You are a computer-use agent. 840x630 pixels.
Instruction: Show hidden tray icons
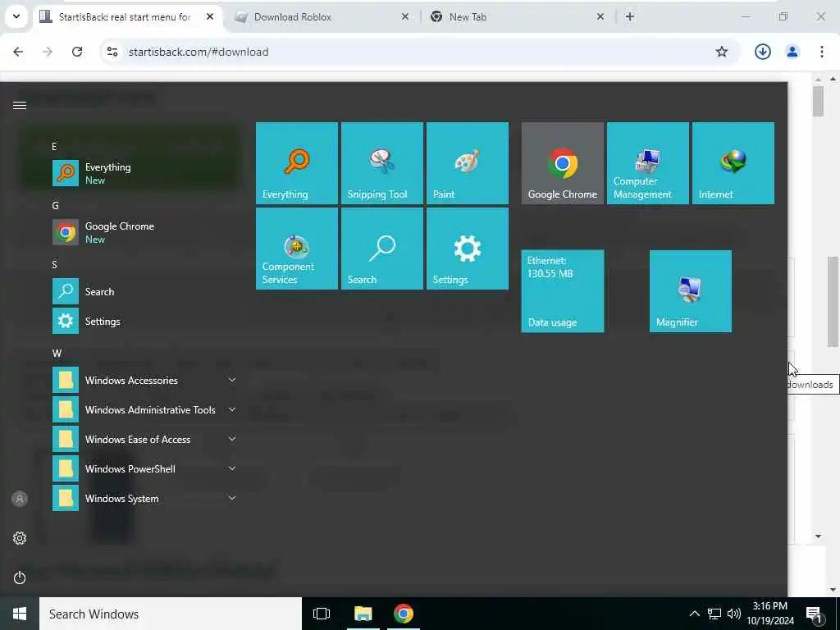pos(694,614)
